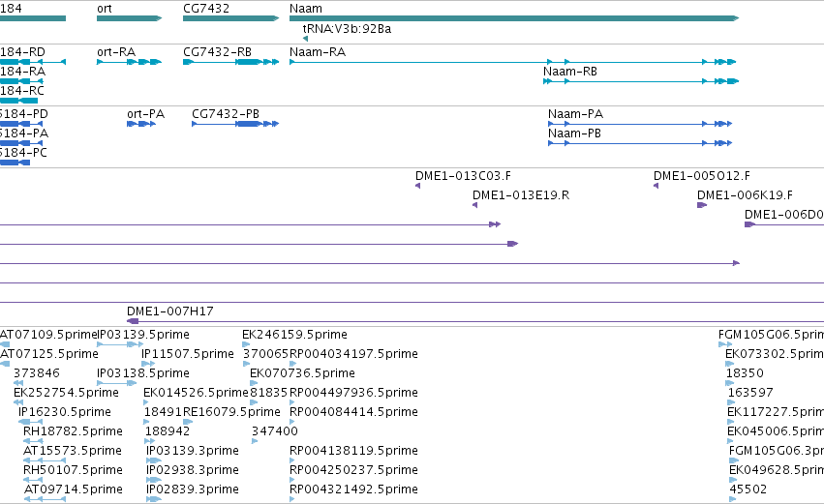This screenshot has height=504, width=824.
Task: Click the 163597 EST entry
Action: pyautogui.click(x=750, y=393)
